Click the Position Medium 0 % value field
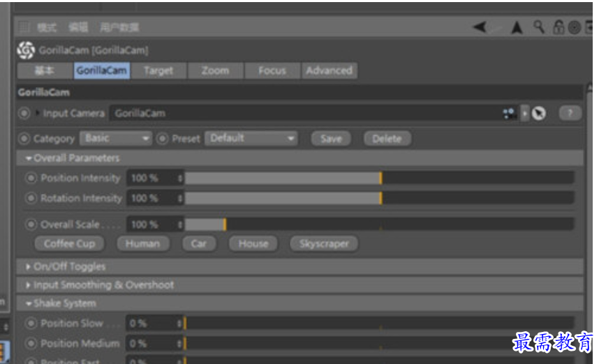 point(151,343)
